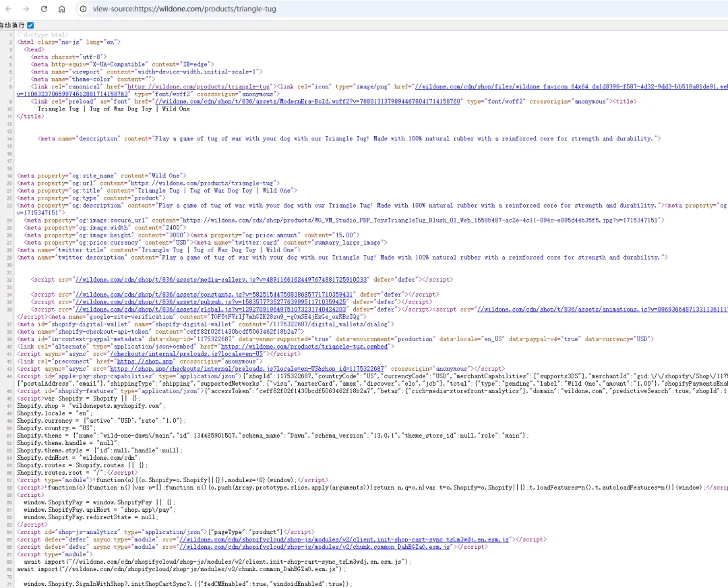This screenshot has height=588, width=728.
Task: Click the meta theme-color tag
Action: click(92, 79)
